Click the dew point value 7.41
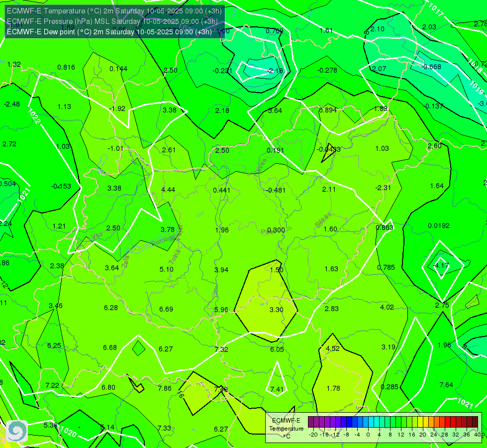The width and height of the screenshot is (487, 448). pos(277,389)
